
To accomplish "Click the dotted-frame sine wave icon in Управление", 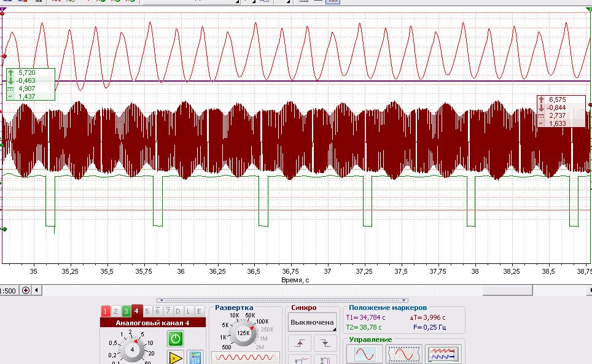I will point(403,355).
